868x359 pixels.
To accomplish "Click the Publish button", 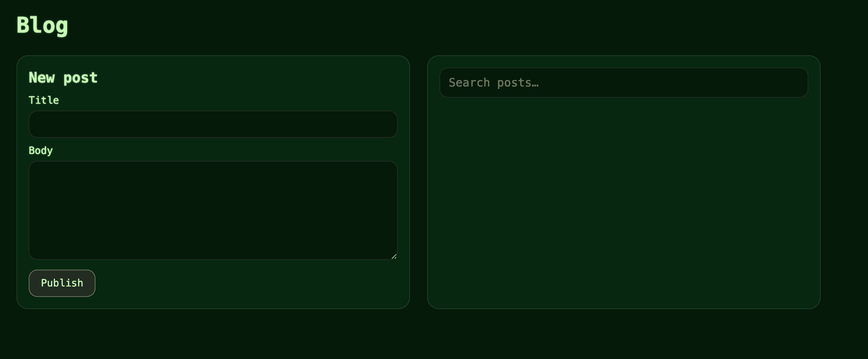I will click(62, 283).
